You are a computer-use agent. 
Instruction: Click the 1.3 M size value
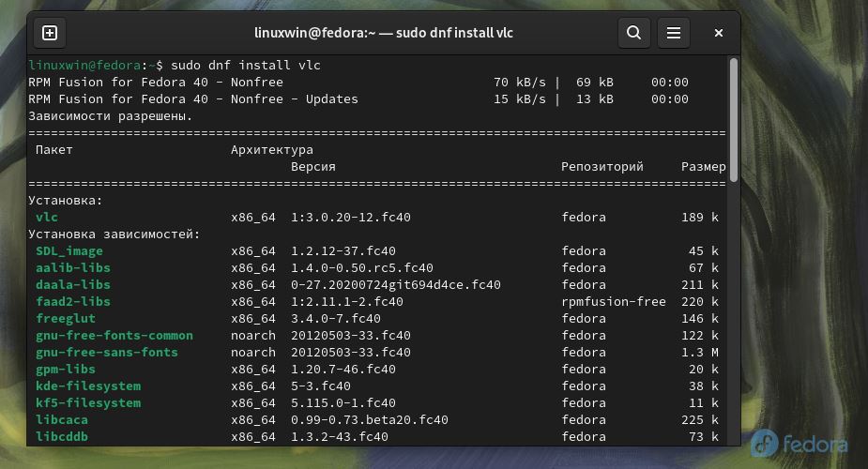point(700,353)
